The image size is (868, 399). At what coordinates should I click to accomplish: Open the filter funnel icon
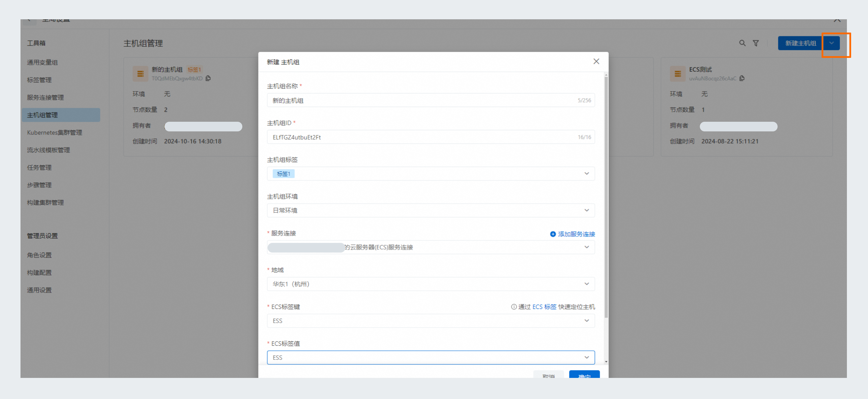coord(756,43)
